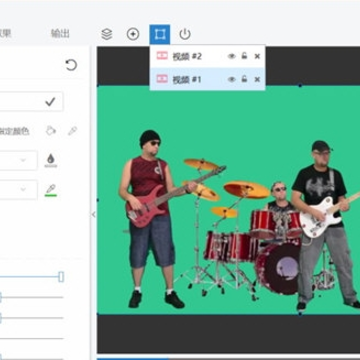Confirm with the checkmark icon
This screenshot has height=360, width=360.
(x=50, y=102)
